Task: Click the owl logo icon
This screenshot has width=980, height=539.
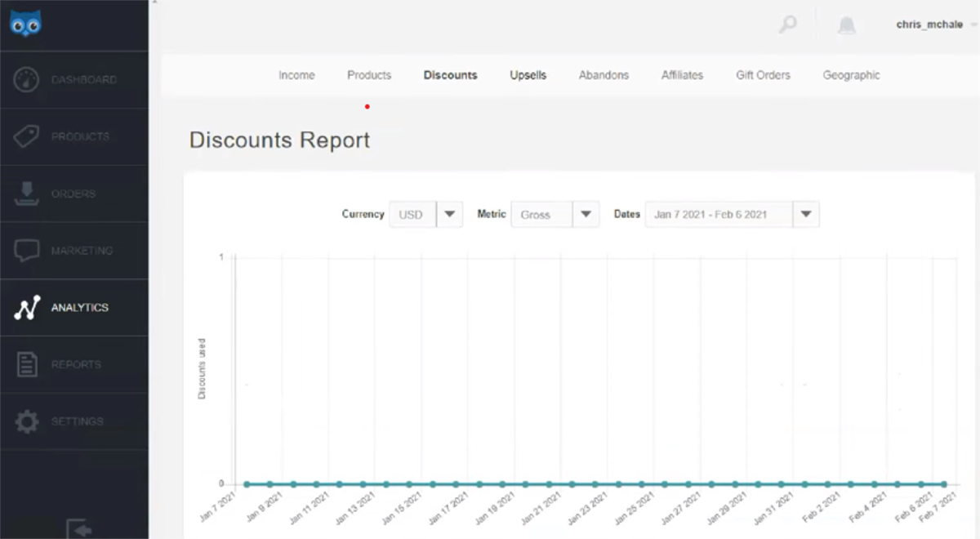Action: 26,24
